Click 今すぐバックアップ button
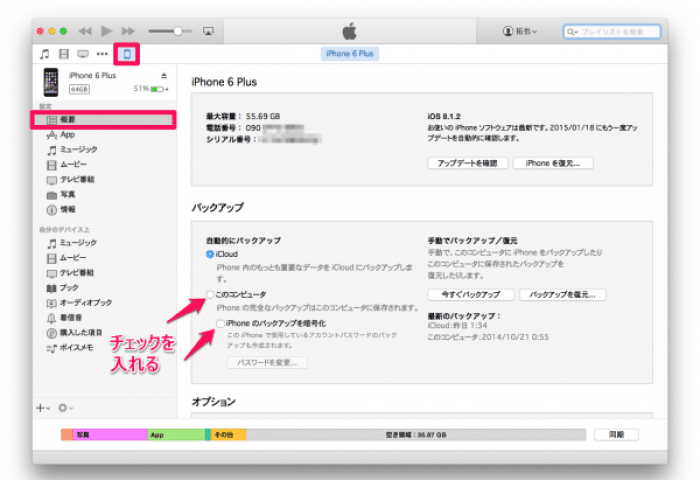This screenshot has width=700, height=480. (471, 295)
